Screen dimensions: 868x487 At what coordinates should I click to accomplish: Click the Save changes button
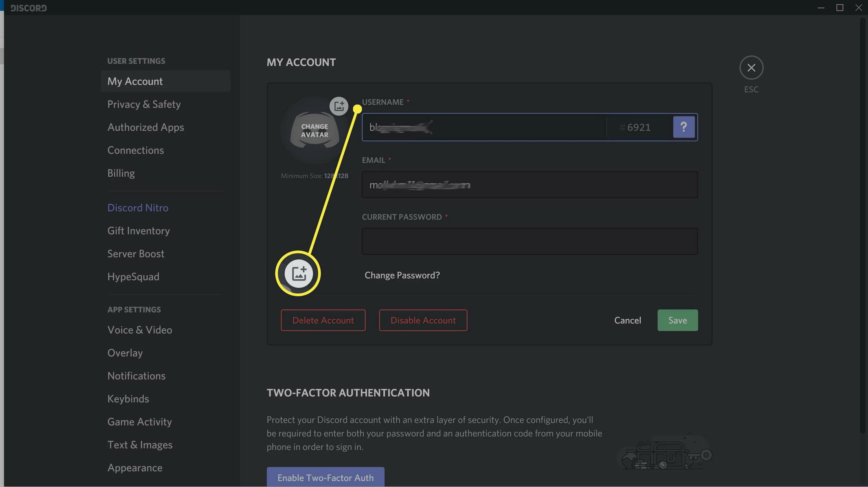677,320
